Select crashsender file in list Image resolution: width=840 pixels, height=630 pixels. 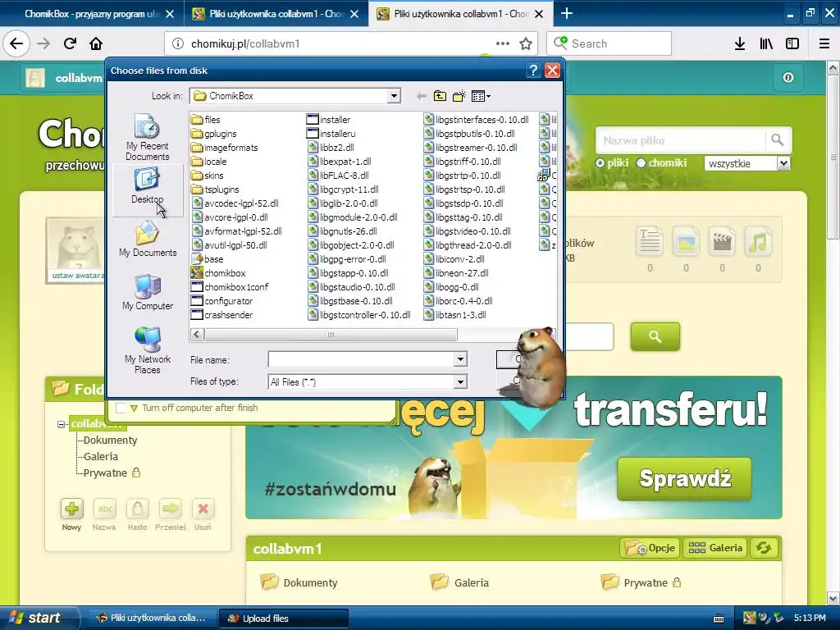click(221, 314)
